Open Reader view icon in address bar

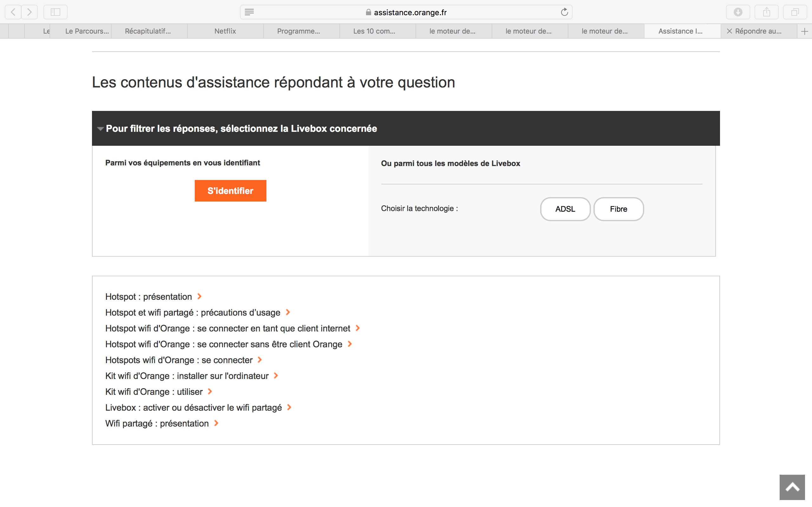pos(249,12)
